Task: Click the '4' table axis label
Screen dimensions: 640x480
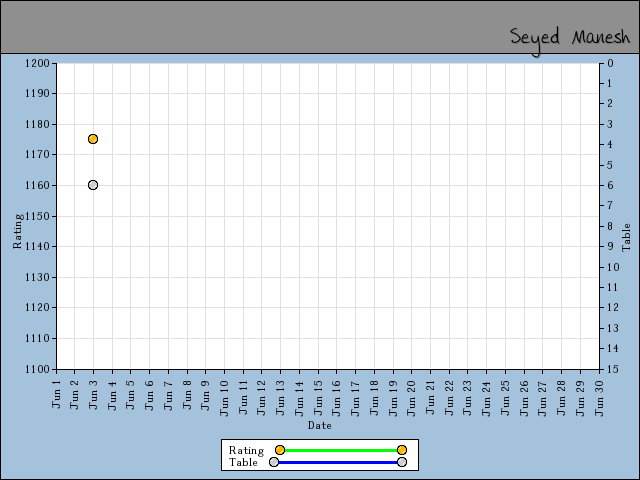Action: click(610, 144)
